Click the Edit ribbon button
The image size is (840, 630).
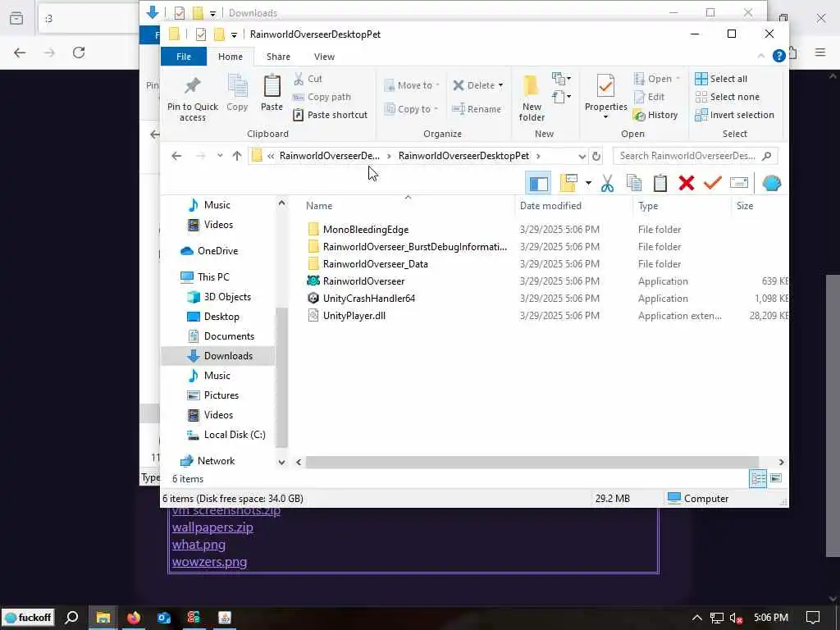point(650,97)
